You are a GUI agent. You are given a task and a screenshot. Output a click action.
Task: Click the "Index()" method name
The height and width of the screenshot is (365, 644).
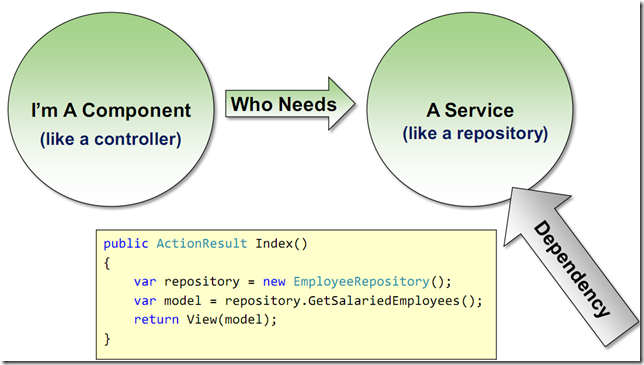tap(281, 243)
